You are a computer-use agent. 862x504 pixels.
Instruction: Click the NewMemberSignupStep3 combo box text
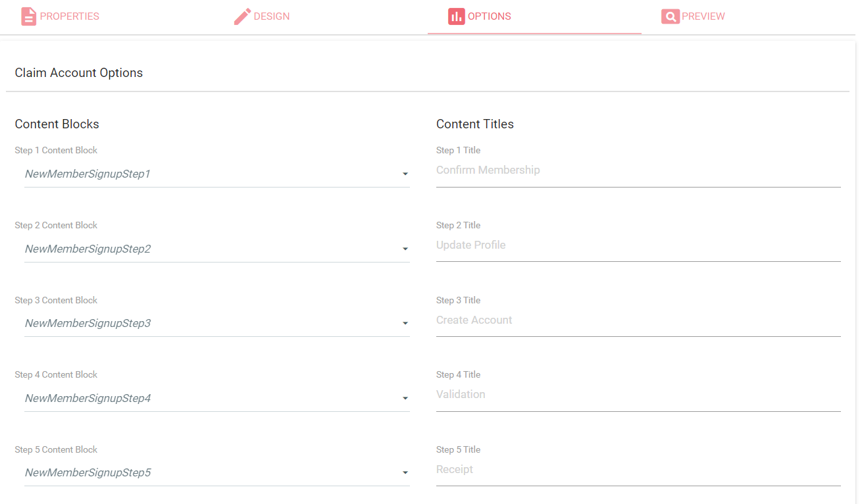pyautogui.click(x=88, y=324)
